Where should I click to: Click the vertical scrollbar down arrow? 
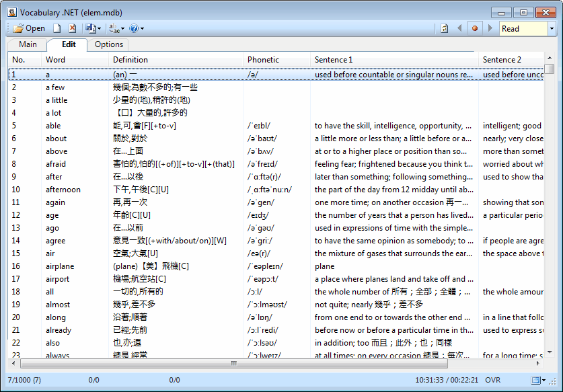pyautogui.click(x=550, y=353)
